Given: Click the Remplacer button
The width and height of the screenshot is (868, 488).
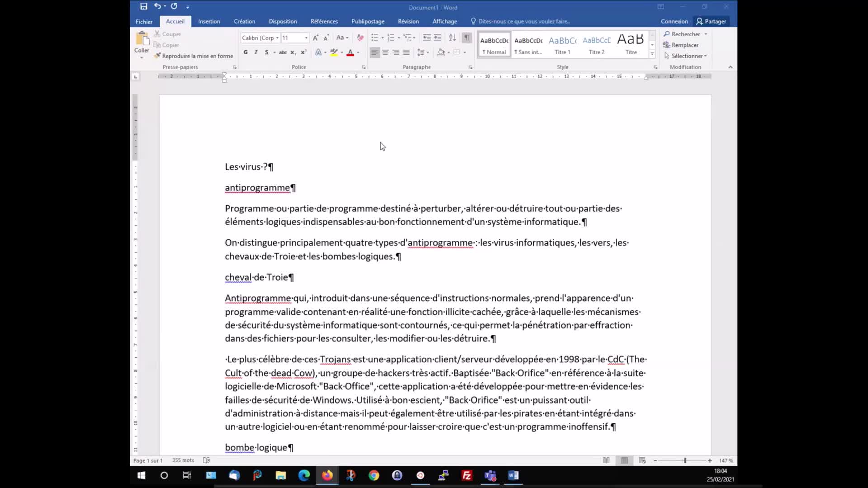Looking at the screenshot, I should pos(681,45).
